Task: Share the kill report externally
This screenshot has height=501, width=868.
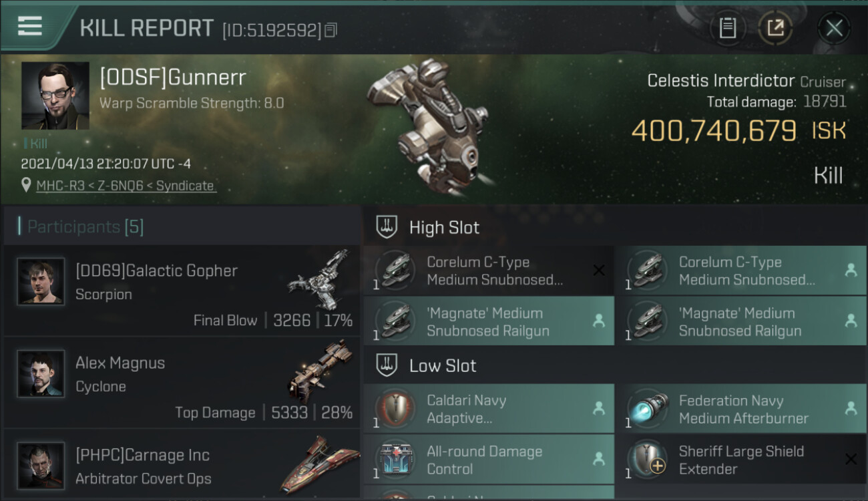Action: [x=775, y=28]
